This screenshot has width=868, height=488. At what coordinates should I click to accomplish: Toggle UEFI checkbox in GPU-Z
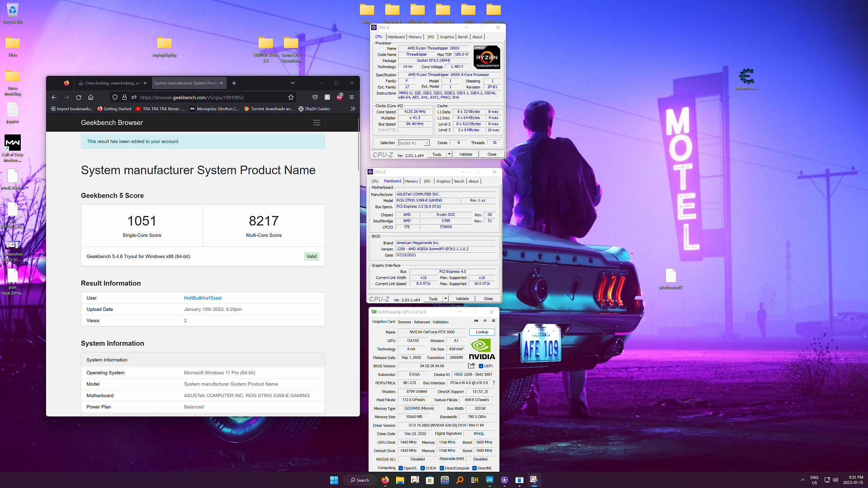coord(481,366)
